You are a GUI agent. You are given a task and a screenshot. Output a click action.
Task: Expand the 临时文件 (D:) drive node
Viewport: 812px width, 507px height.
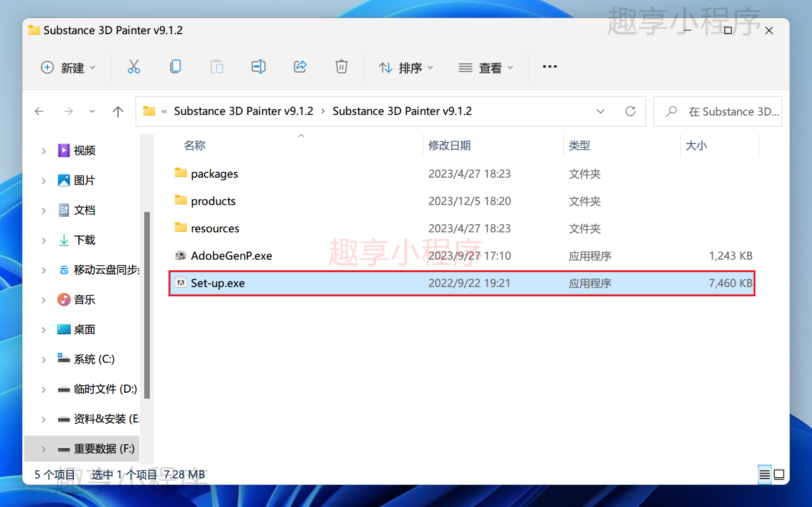(x=44, y=389)
